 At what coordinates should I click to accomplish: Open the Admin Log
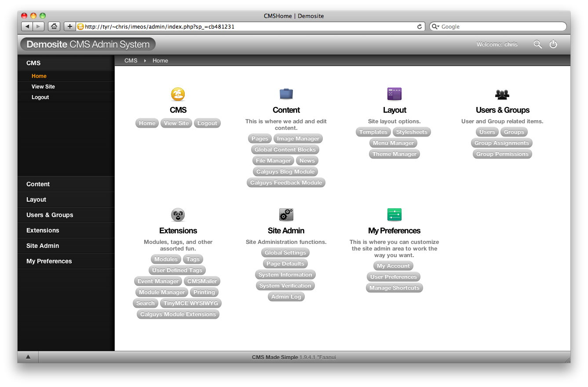click(x=286, y=297)
